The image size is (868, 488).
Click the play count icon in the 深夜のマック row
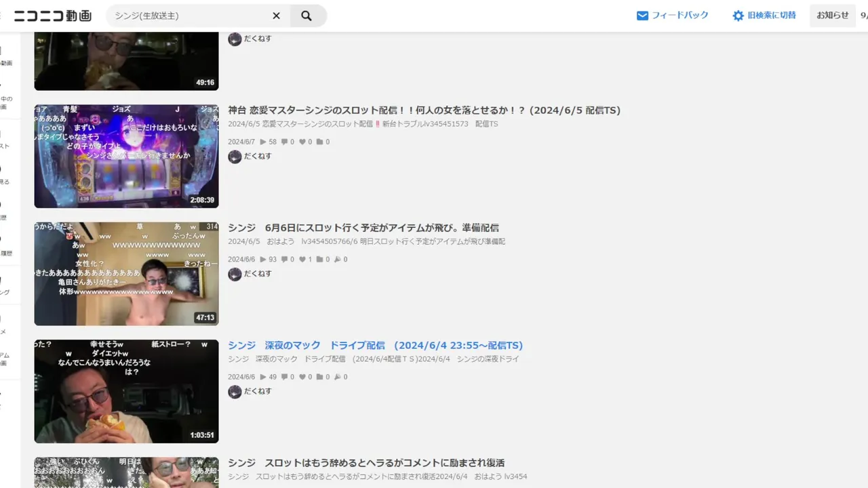coord(263,377)
